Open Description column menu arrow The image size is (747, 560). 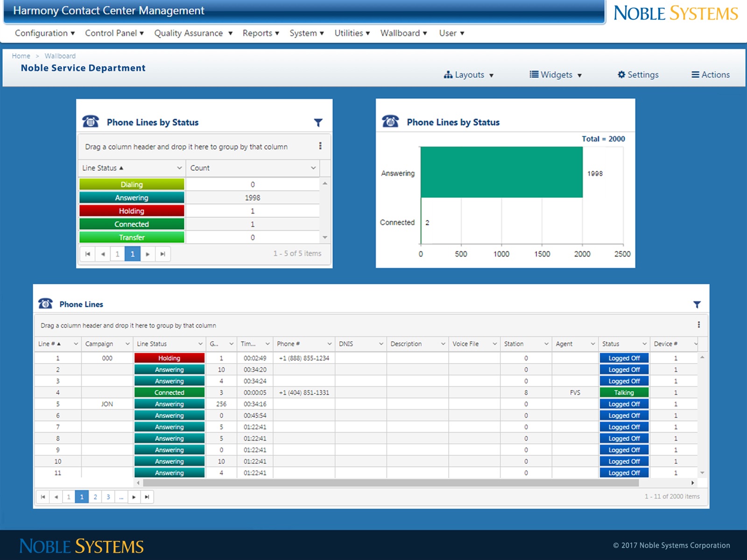pyautogui.click(x=443, y=344)
